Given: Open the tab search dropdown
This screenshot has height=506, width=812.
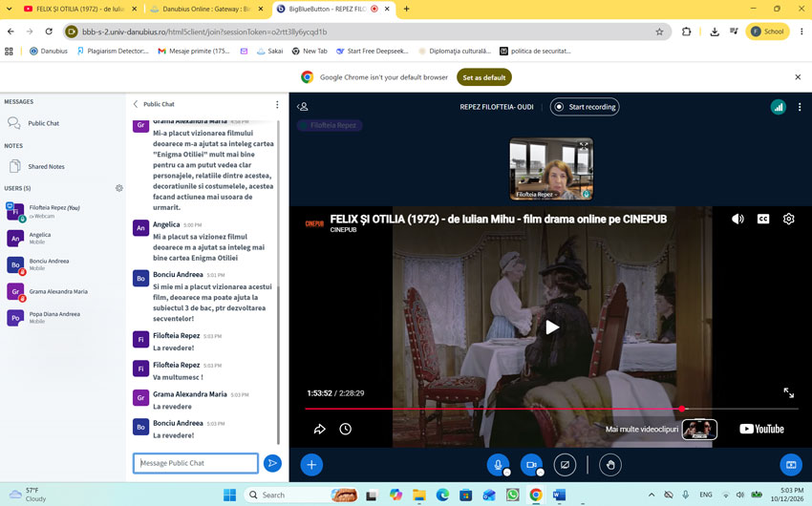Looking at the screenshot, I should click(10, 9).
